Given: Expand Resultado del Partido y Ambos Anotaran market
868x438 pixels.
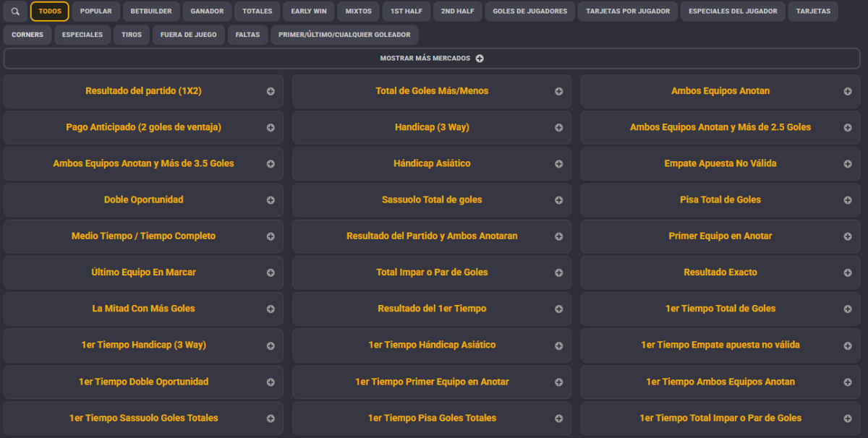Looking at the screenshot, I should pyautogui.click(x=432, y=236).
